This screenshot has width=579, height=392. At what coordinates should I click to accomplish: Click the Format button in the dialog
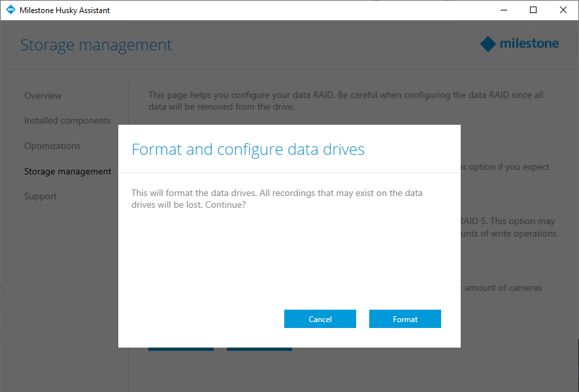coord(405,319)
